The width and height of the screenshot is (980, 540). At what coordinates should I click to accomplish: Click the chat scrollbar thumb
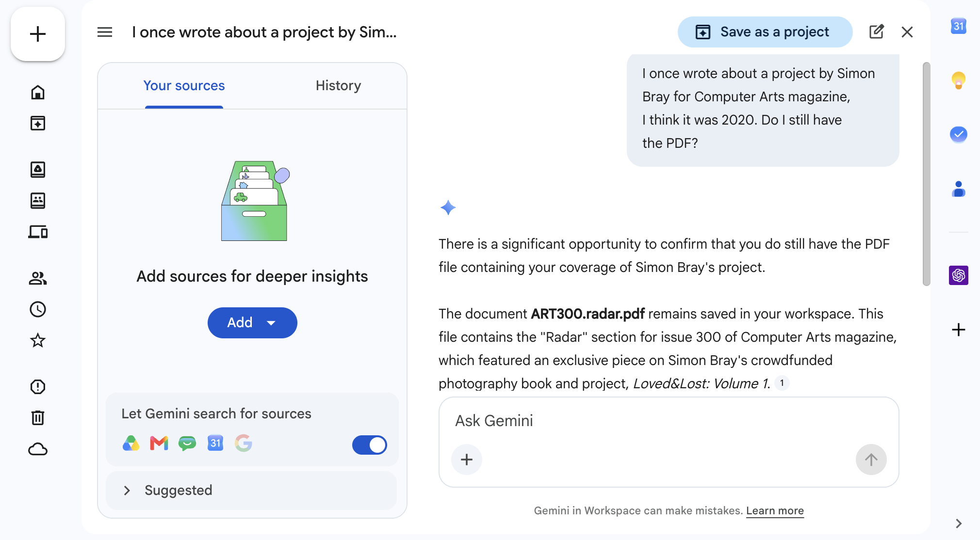(927, 174)
